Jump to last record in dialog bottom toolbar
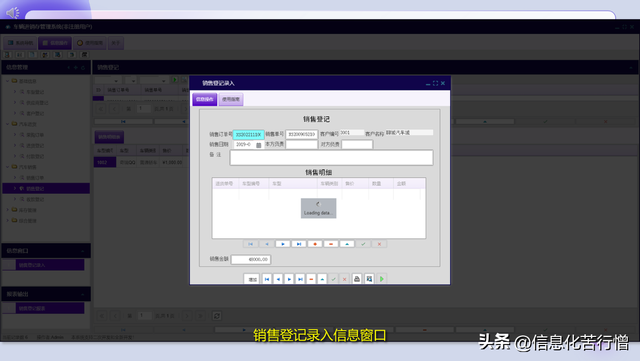The height and width of the screenshot is (361, 640). click(x=300, y=279)
